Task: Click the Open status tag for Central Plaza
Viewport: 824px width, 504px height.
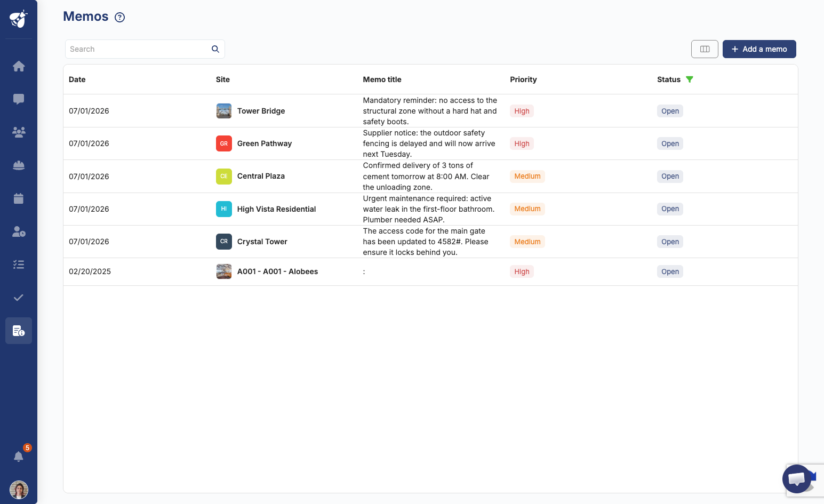Action: pos(670,176)
